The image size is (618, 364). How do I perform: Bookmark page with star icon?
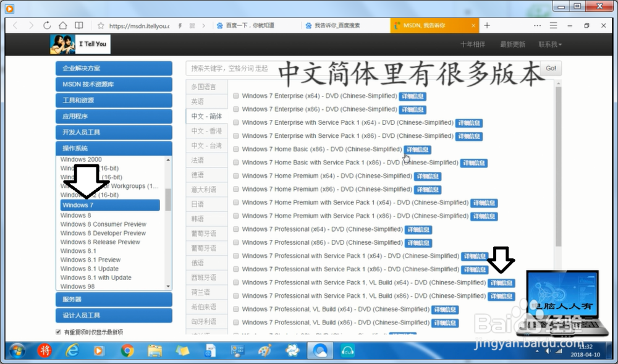(101, 25)
